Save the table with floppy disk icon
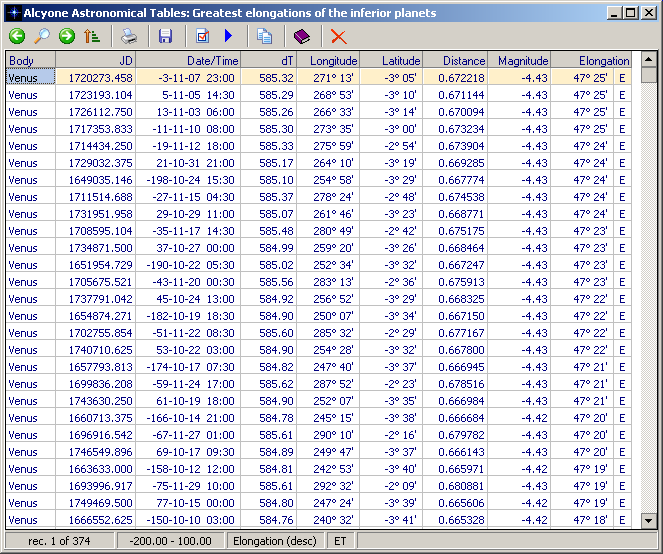Viewport: 663px width, 554px height. click(x=166, y=37)
